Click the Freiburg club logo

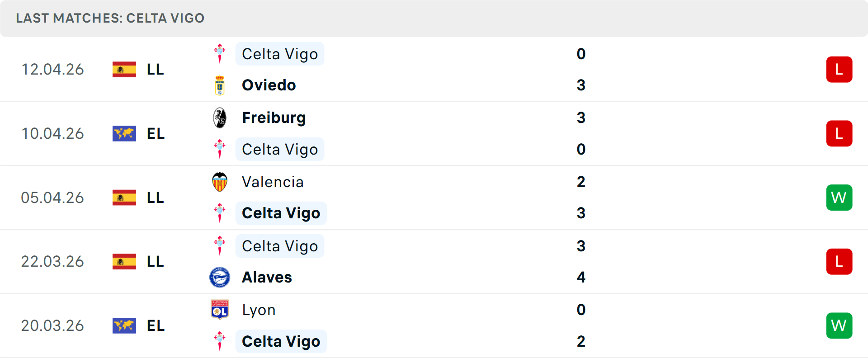pos(220,117)
